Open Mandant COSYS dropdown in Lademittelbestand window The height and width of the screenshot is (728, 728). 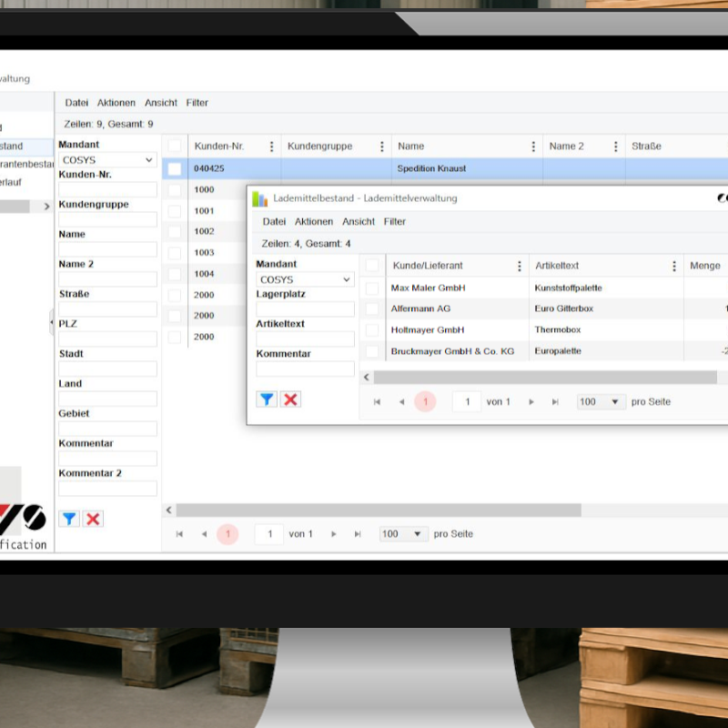(x=305, y=280)
